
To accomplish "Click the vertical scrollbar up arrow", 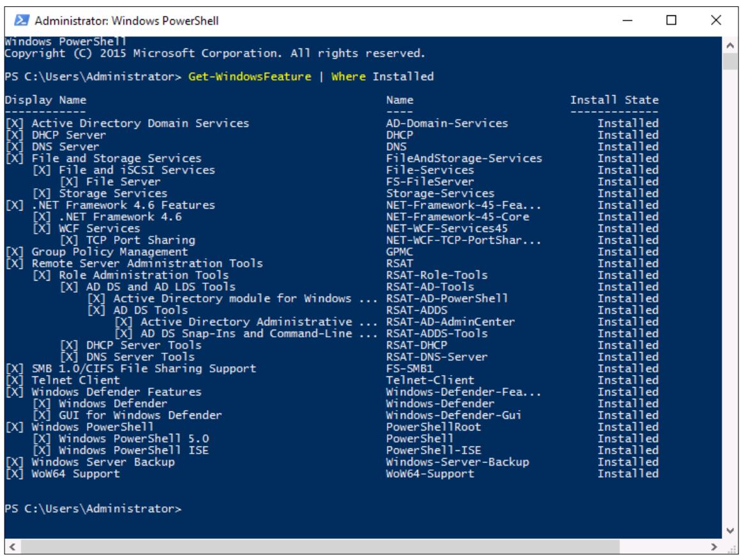I will point(730,45).
